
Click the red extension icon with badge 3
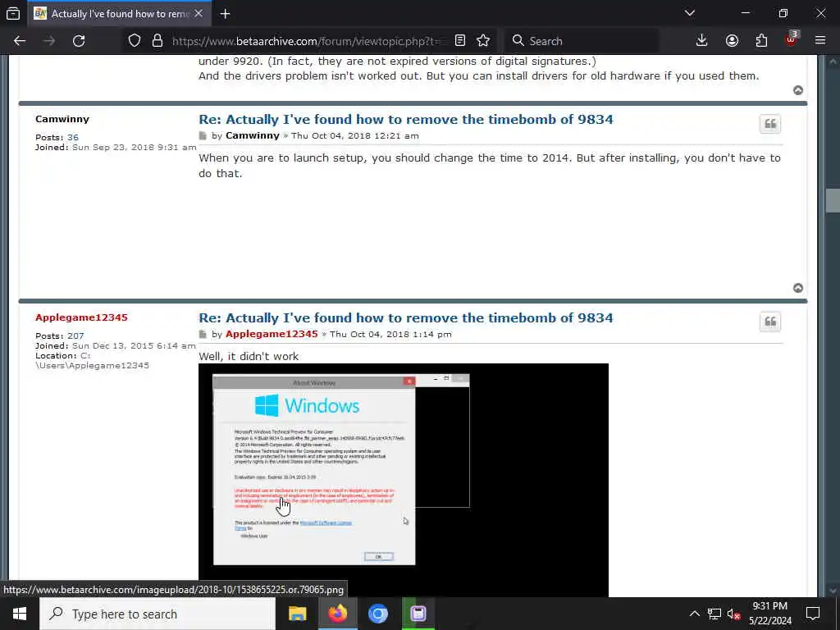[x=792, y=40]
